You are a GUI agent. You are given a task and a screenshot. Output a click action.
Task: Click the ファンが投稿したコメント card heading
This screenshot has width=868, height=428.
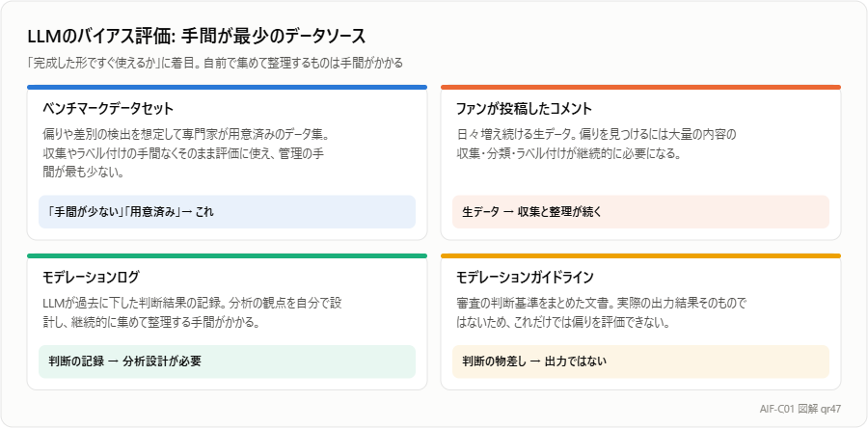click(525, 108)
